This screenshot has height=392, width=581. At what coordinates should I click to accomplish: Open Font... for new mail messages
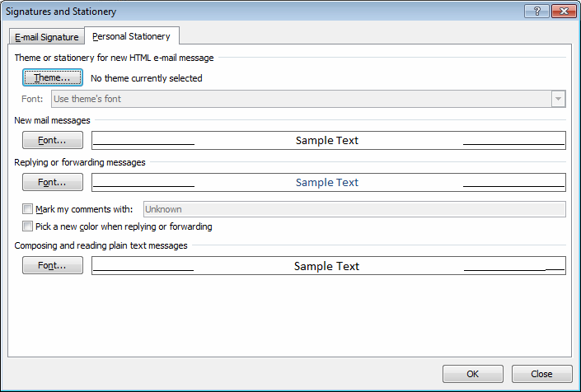(x=52, y=140)
